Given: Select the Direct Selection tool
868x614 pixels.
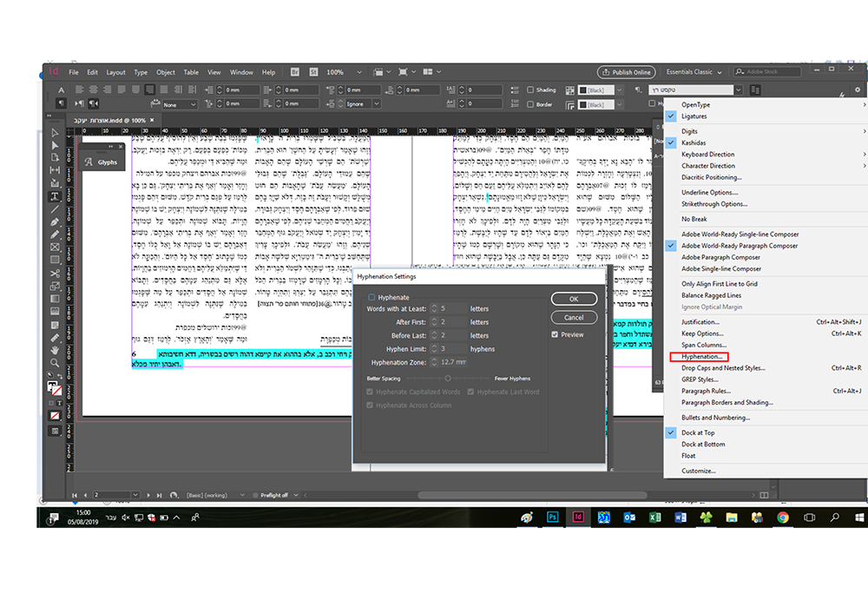Looking at the screenshot, I should click(55, 145).
